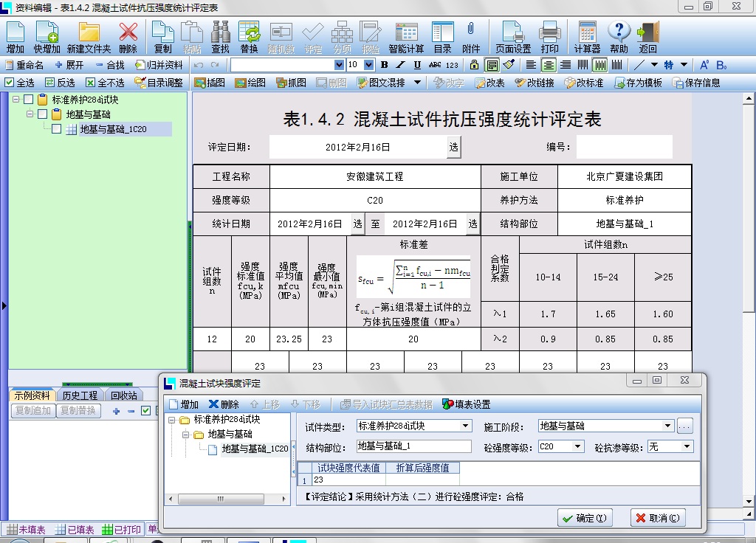Open the 图文混排 dropdown arrow
Screen dimensions: 756x543
[x=418, y=83]
